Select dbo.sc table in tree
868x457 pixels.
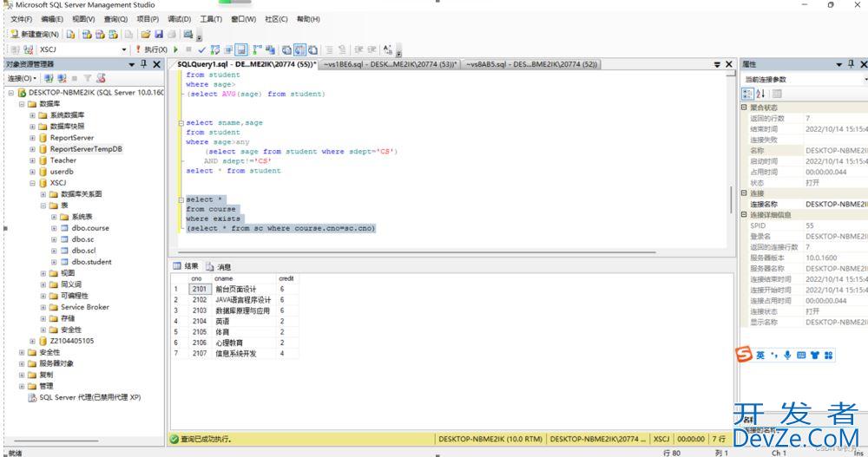[x=82, y=239]
